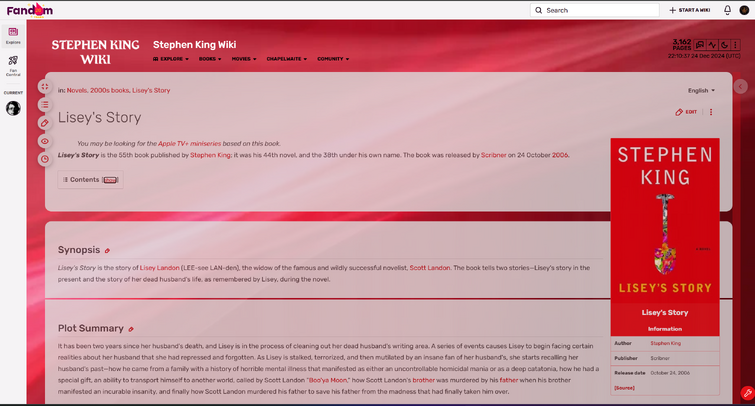Expand the Chapelwaite navigation dropdown
The image size is (755, 406).
[286, 59]
